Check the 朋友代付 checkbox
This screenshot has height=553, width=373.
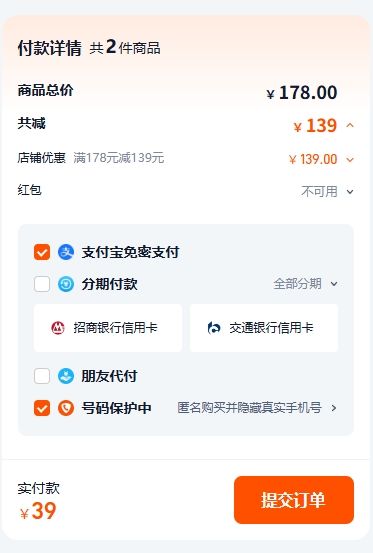tap(42, 376)
